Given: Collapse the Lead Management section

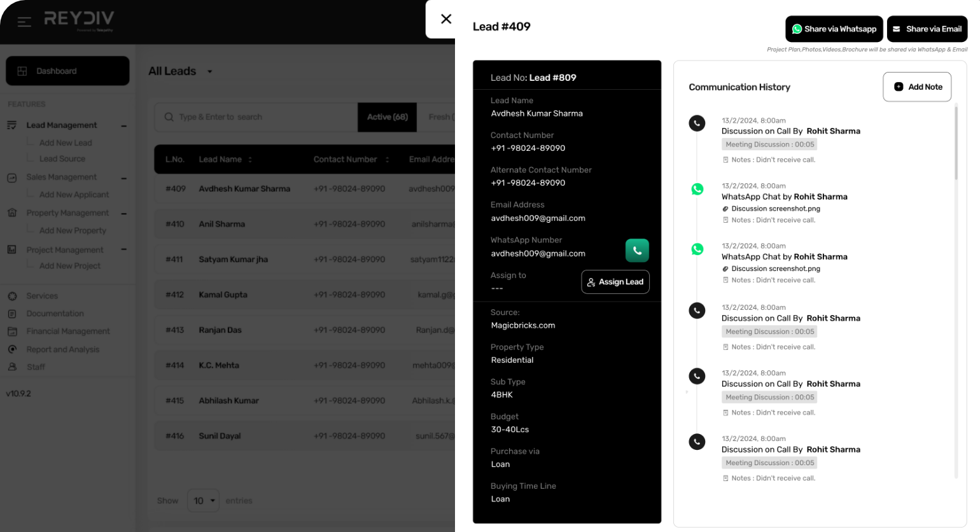Looking at the screenshot, I should 124,126.
